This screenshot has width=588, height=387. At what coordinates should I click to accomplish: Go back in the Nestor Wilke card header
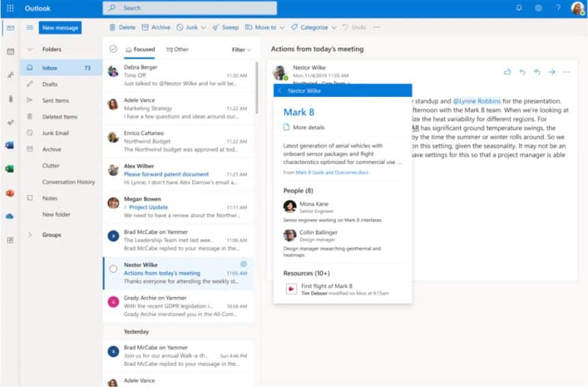pyautogui.click(x=280, y=91)
